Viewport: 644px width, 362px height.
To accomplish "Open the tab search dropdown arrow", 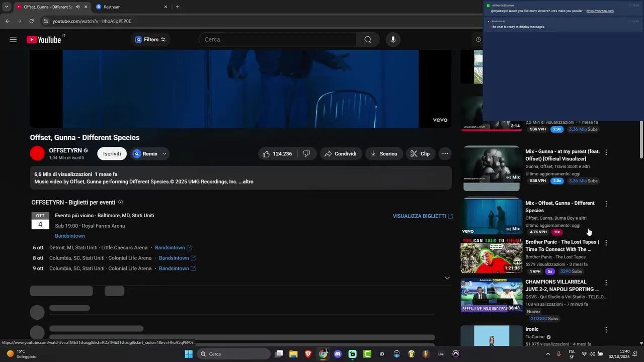I will 7,7.
